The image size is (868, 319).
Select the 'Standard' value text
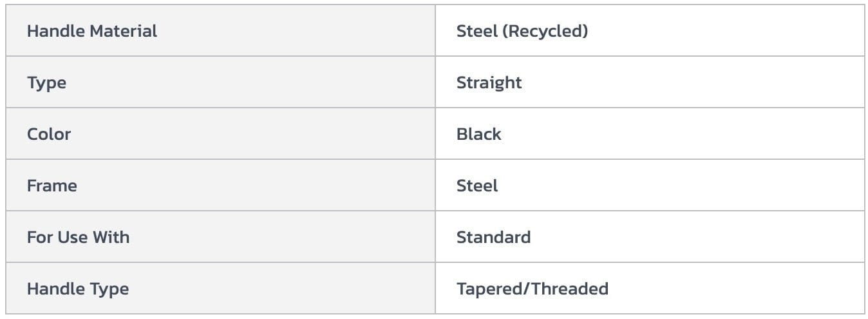(493, 237)
